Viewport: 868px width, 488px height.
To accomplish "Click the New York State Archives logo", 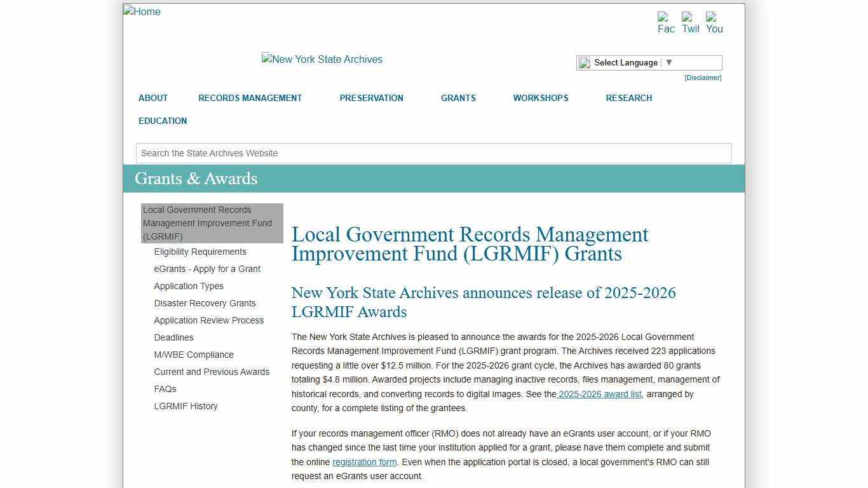I will pyautogui.click(x=322, y=59).
